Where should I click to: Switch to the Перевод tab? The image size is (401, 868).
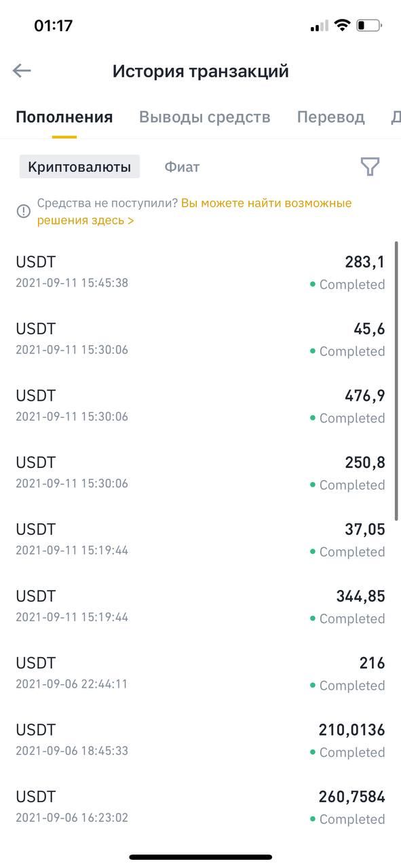[x=330, y=117]
